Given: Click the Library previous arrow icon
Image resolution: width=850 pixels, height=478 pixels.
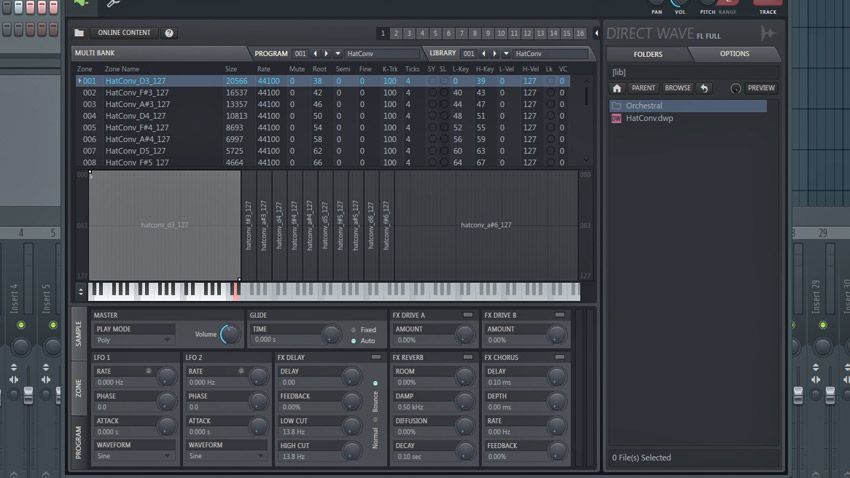Looking at the screenshot, I should pyautogui.click(x=484, y=53).
